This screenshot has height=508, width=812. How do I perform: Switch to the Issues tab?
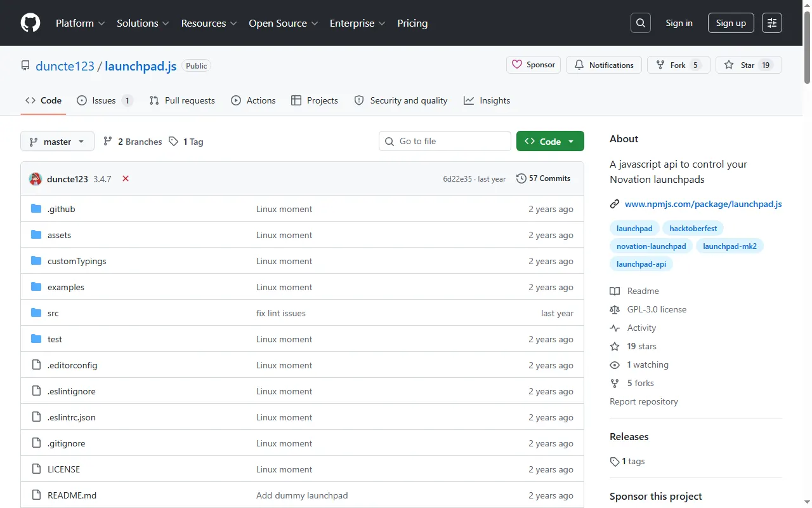click(x=105, y=100)
